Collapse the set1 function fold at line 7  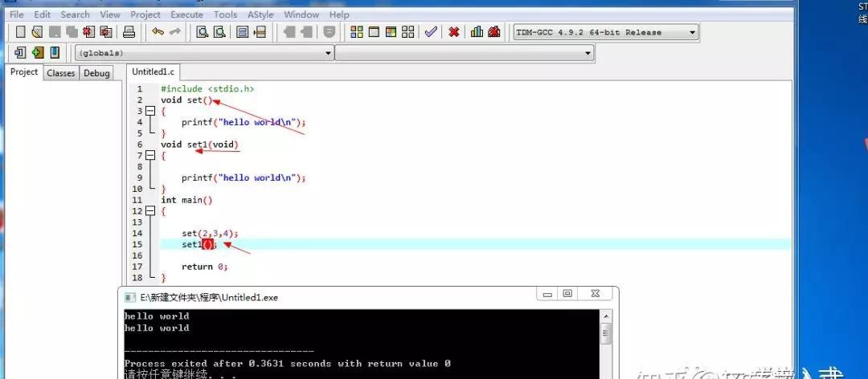(x=149, y=156)
